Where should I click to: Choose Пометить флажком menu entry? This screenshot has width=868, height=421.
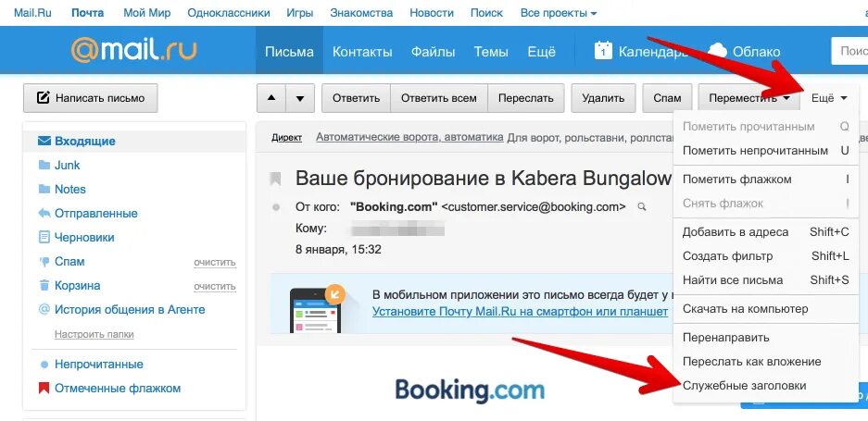point(765,180)
